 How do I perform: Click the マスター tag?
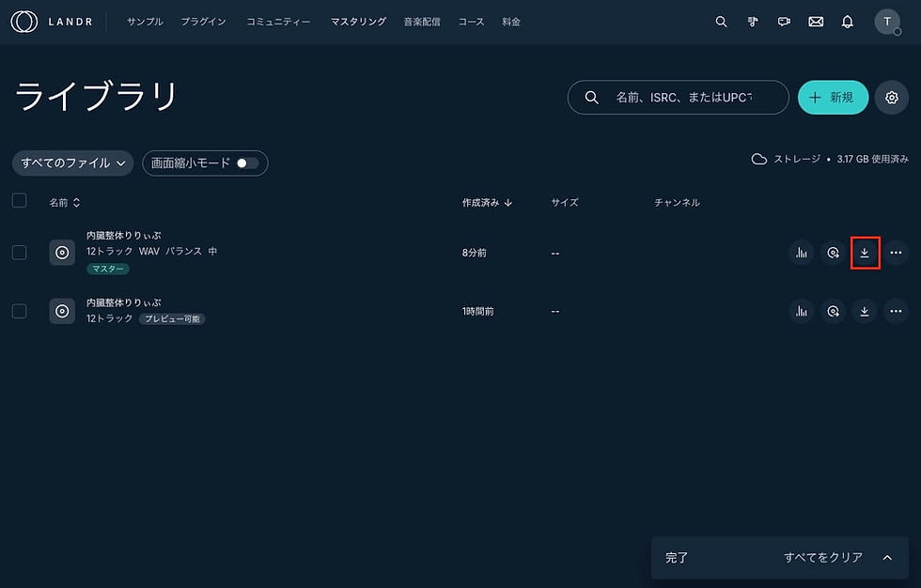(x=108, y=269)
